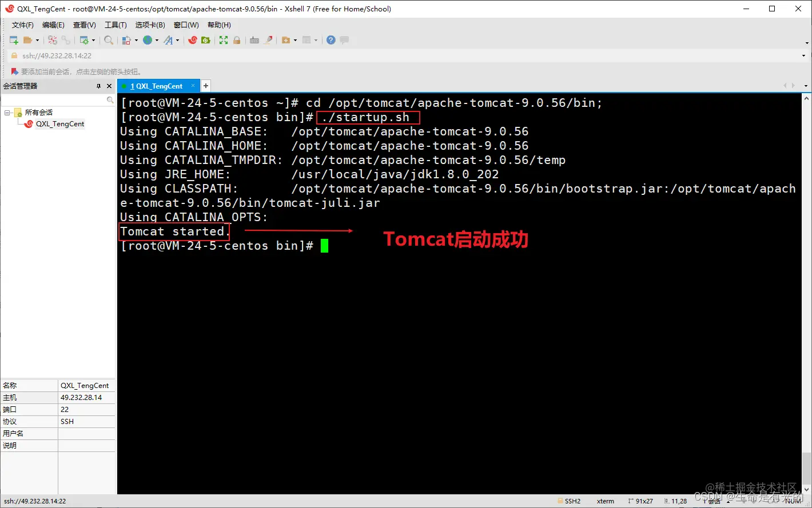The height and width of the screenshot is (508, 812).
Task: Launch Xshell red swirl toolbar icon
Action: click(x=193, y=40)
